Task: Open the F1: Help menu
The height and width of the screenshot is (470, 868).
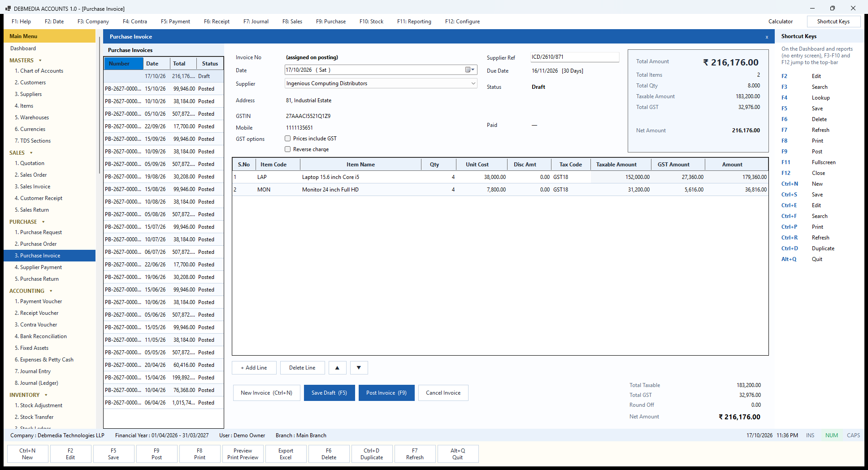Action: point(21,22)
